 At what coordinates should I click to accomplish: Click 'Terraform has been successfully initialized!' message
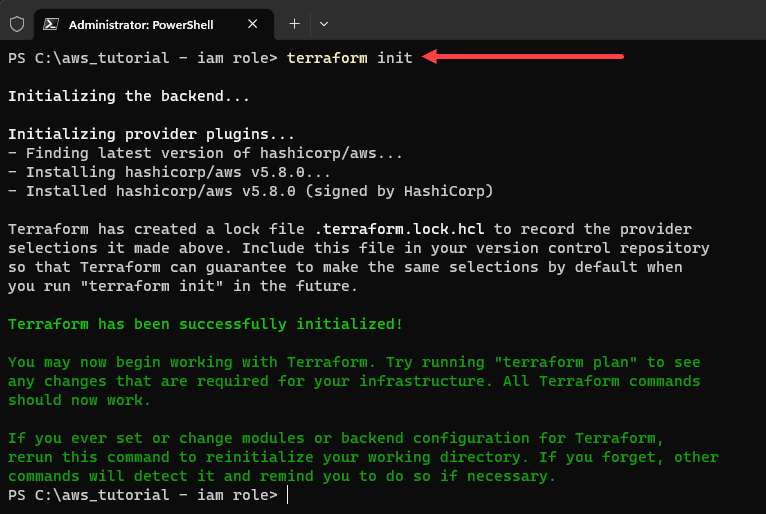(x=205, y=324)
